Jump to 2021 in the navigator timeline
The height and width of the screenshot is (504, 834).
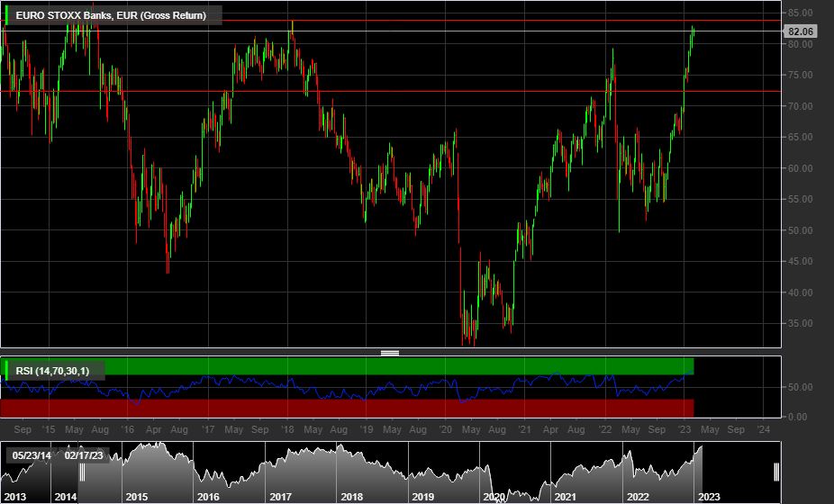pos(565,497)
